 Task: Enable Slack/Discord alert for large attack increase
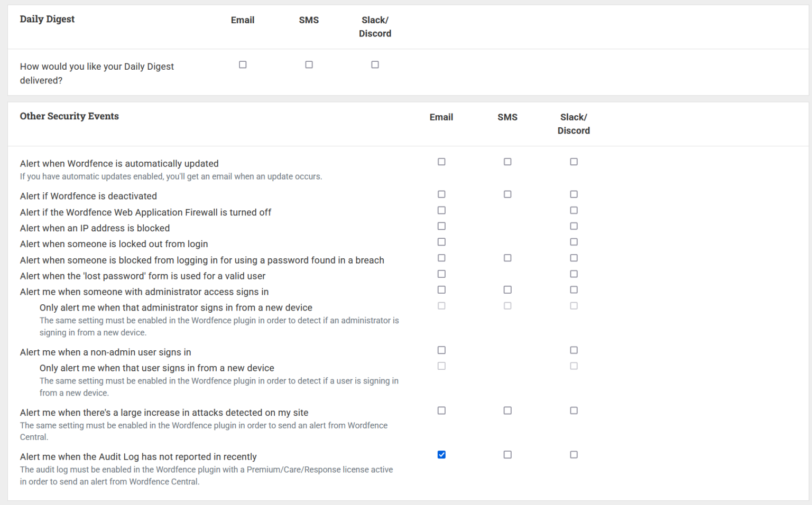coord(574,410)
